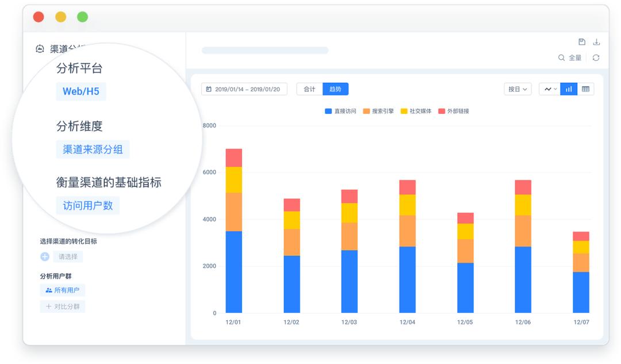621x364 pixels.
Task: Click the 衡量渠道的基础指标 heading
Action: point(109,182)
